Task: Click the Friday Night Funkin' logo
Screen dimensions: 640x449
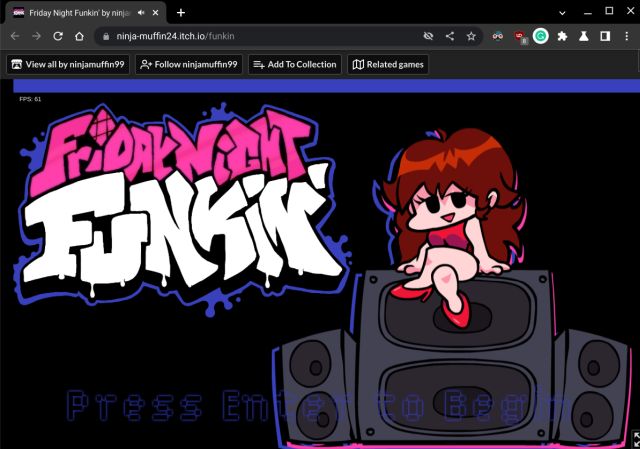Action: coord(182,209)
